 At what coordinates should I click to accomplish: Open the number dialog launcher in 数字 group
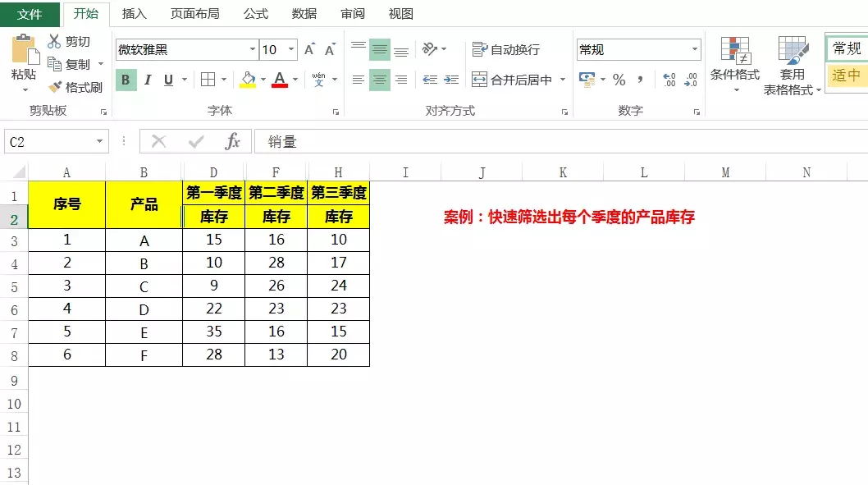click(697, 112)
